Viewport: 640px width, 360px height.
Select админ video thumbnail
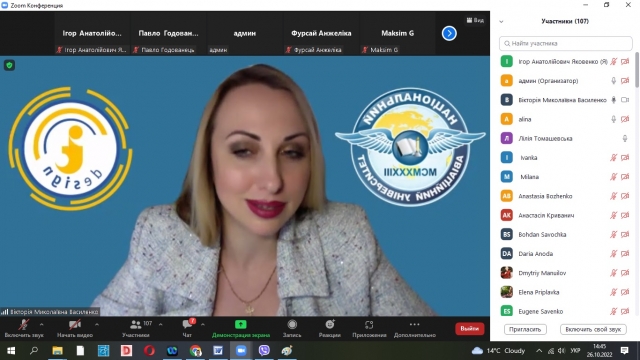click(x=244, y=33)
